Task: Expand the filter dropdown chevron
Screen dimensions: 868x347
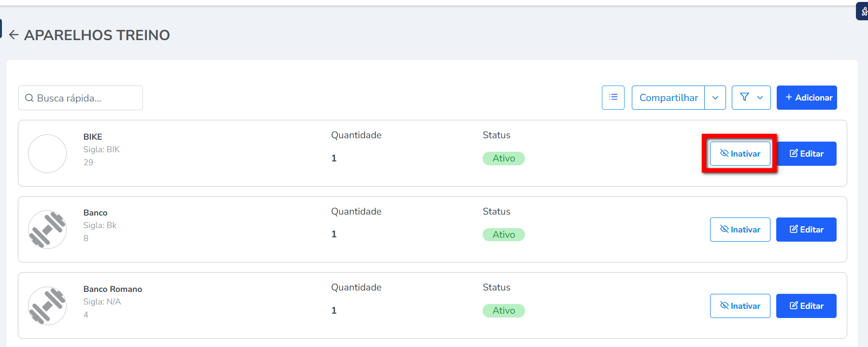Action: [760, 98]
